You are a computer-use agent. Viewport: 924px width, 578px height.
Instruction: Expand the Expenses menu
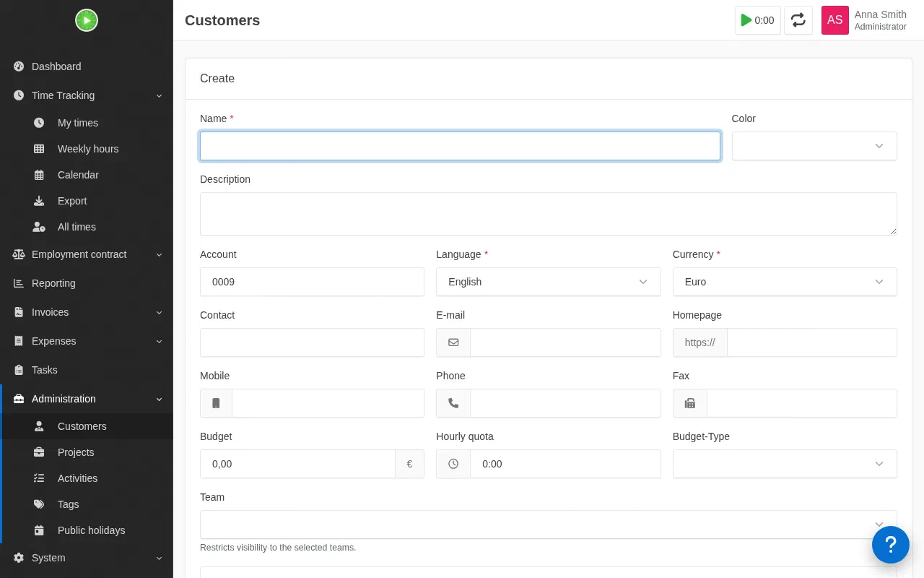(x=87, y=341)
